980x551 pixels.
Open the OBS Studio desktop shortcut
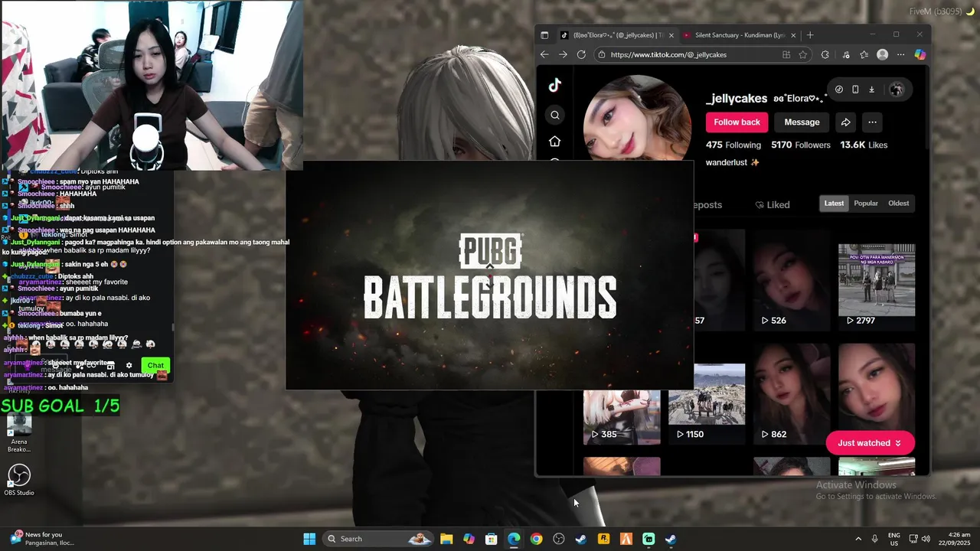[19, 480]
